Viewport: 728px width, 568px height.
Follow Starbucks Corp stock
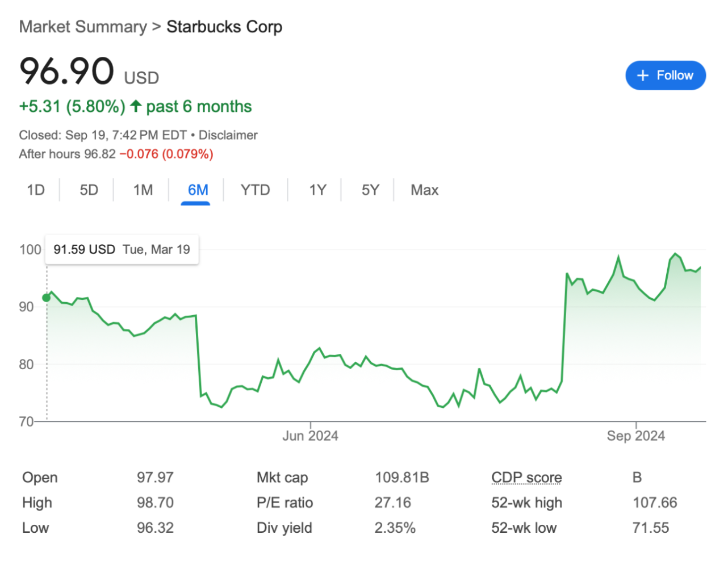(666, 76)
